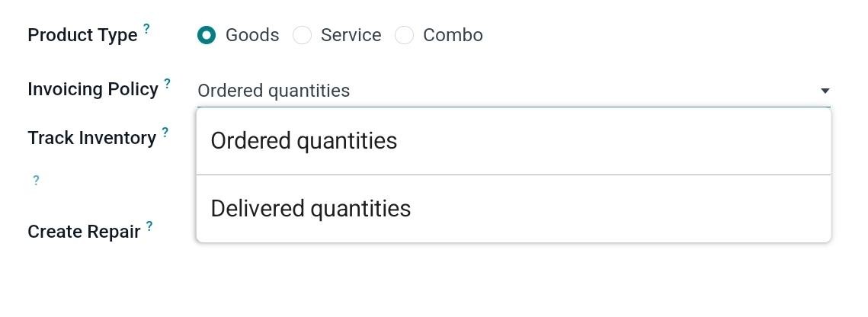Choose the Service product type radio

(303, 35)
